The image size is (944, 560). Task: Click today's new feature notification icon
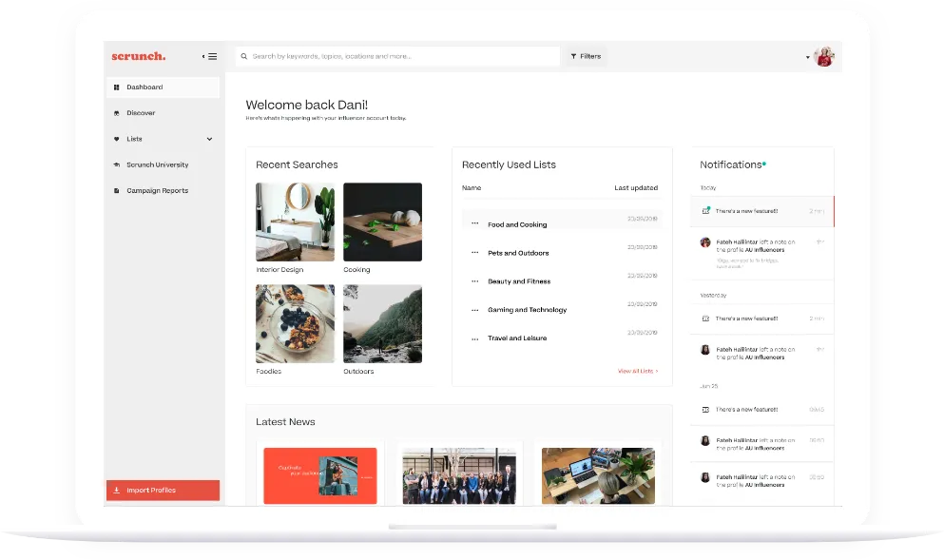(705, 211)
